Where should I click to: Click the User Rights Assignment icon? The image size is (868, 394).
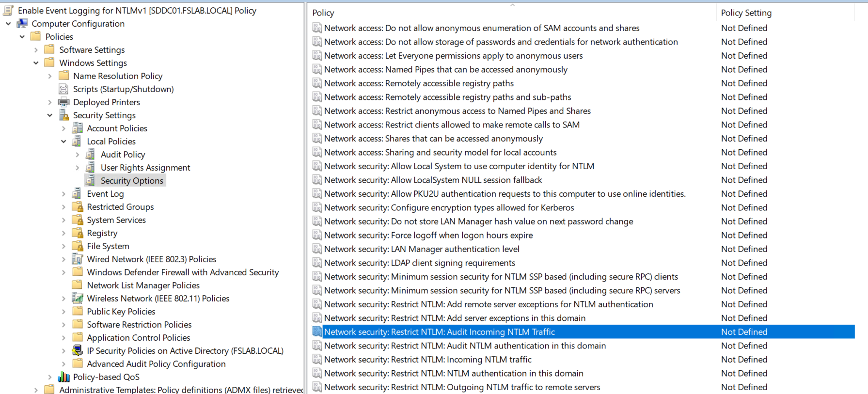pyautogui.click(x=90, y=167)
